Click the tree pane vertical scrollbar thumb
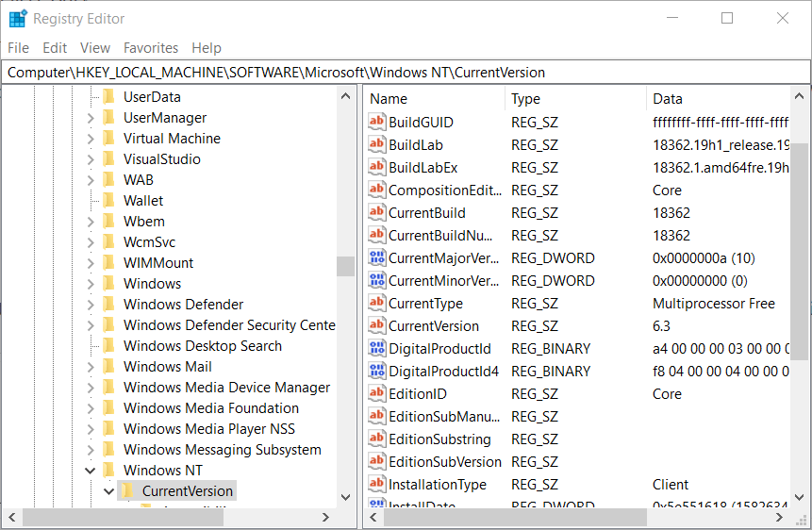Image resolution: width=812 pixels, height=530 pixels. point(345,266)
